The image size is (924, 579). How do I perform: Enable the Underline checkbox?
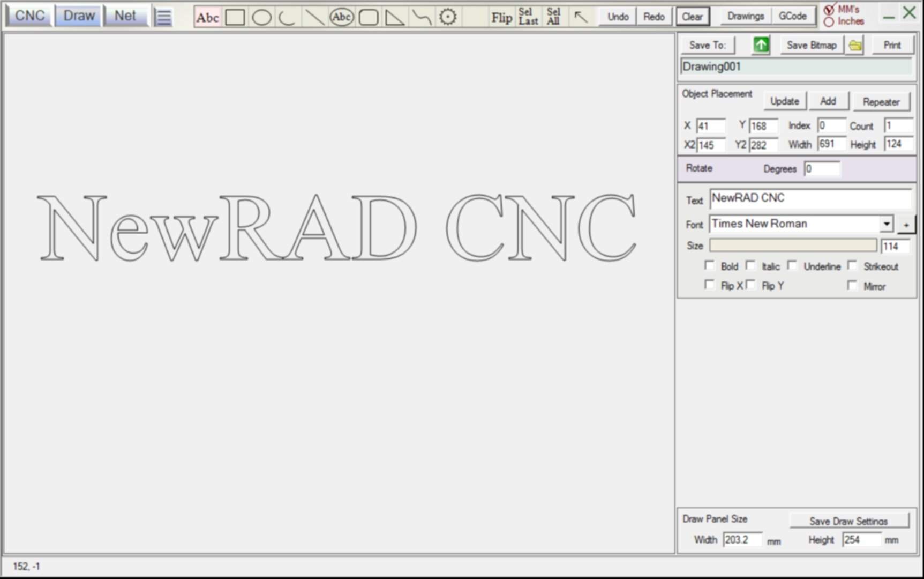click(x=792, y=265)
